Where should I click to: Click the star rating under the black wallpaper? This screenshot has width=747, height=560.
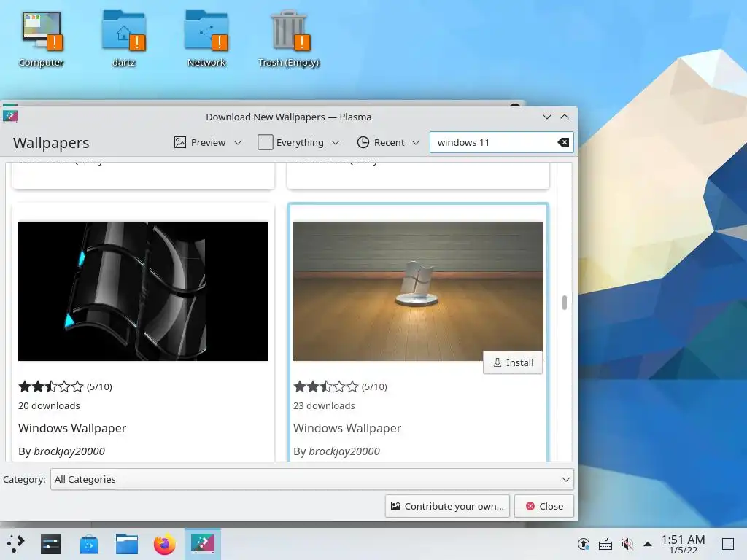point(51,386)
